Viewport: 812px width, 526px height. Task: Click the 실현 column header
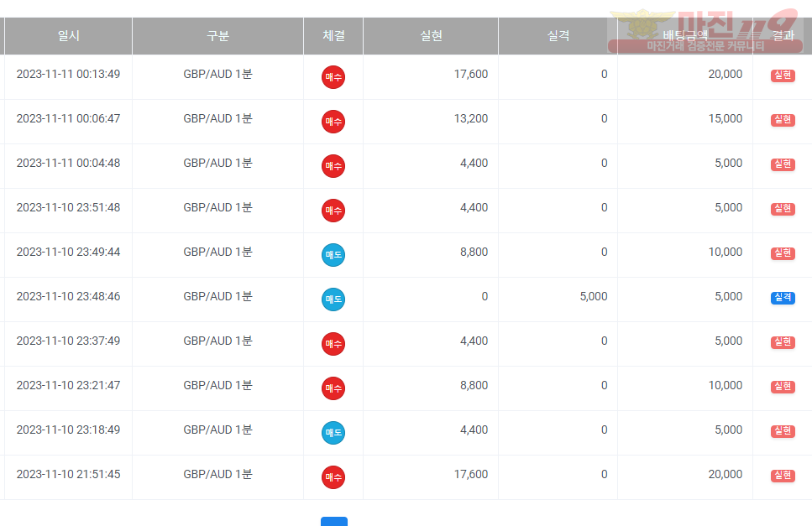pos(431,36)
